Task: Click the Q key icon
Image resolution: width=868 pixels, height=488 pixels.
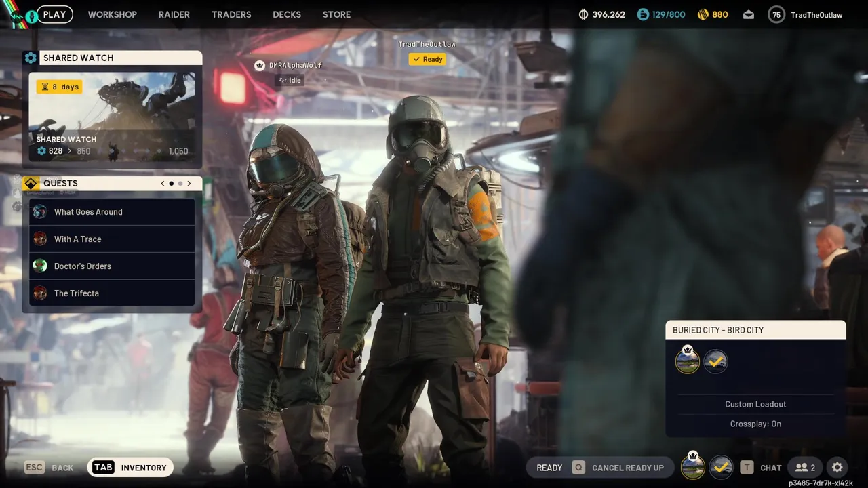Action: click(x=578, y=467)
